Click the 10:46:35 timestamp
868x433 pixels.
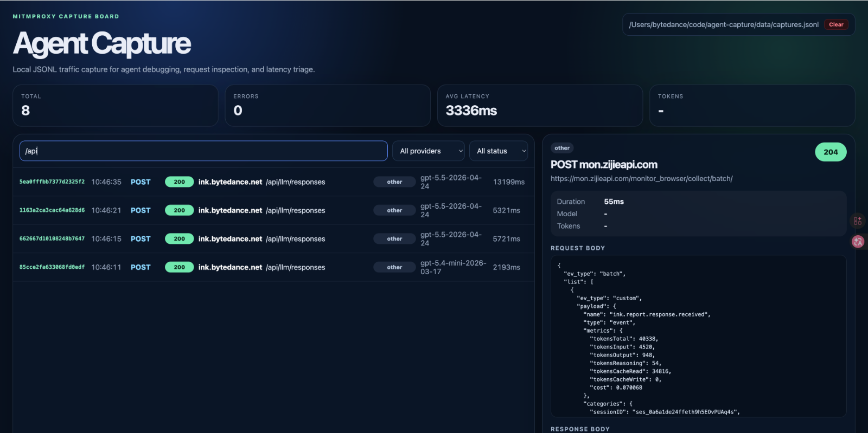pos(106,182)
